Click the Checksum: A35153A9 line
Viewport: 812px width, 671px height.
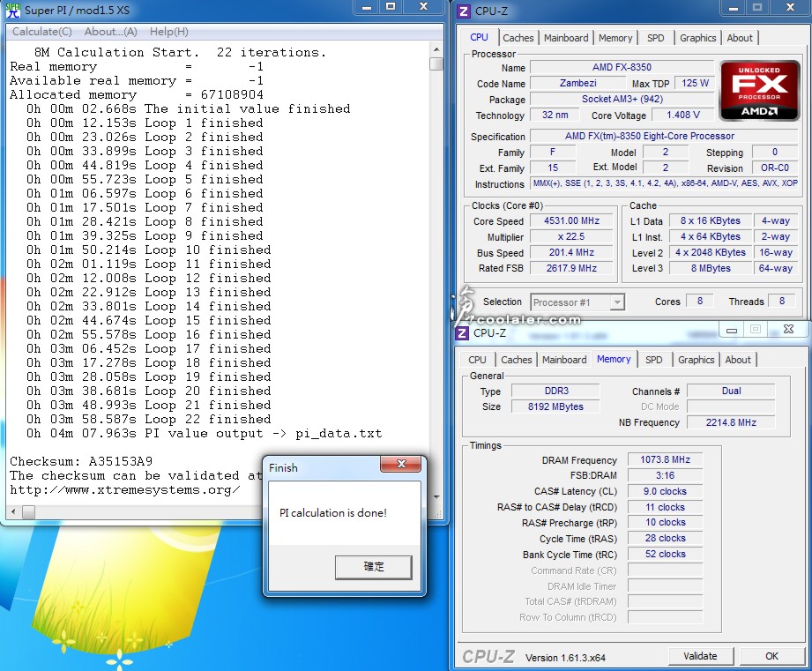tap(81, 461)
